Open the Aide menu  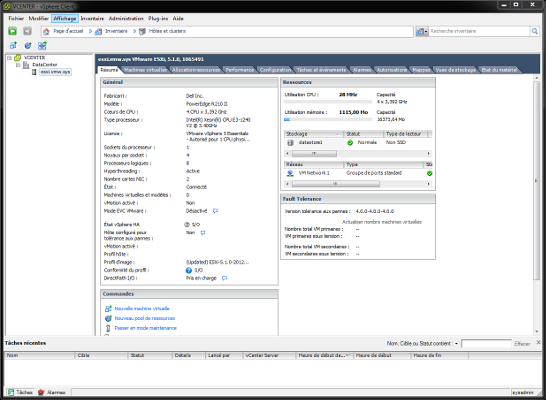pos(178,18)
